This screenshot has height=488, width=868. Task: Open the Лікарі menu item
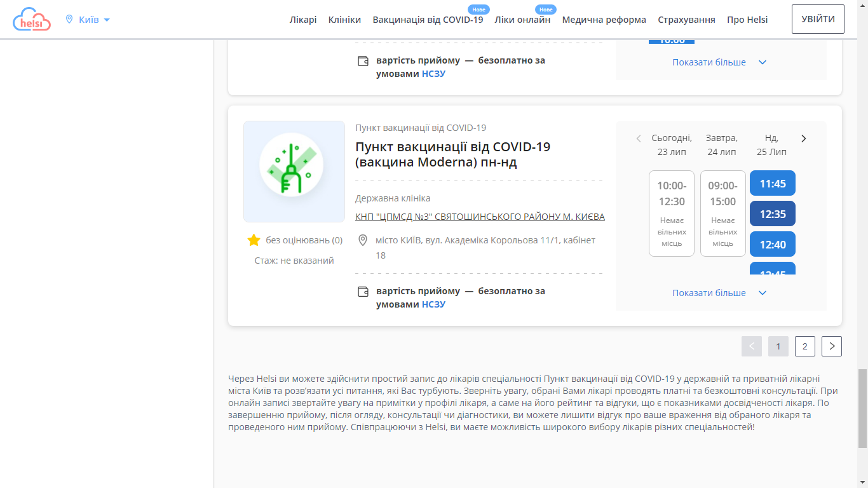[303, 20]
